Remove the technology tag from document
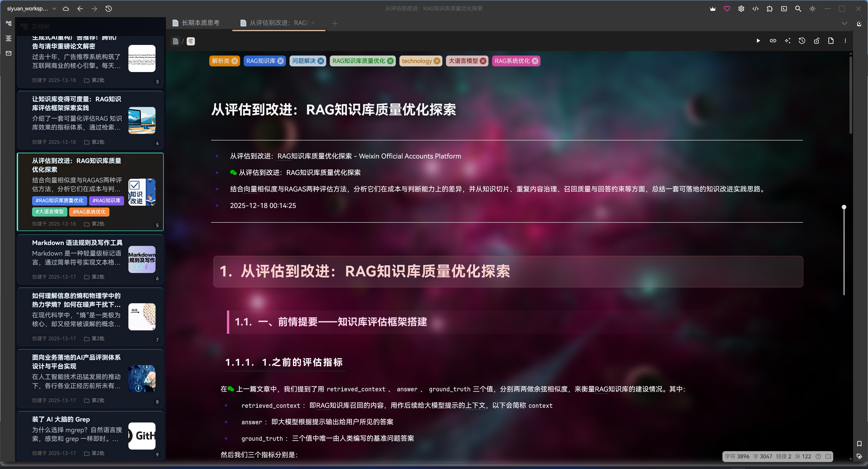Image resolution: width=868 pixels, height=469 pixels. point(437,61)
